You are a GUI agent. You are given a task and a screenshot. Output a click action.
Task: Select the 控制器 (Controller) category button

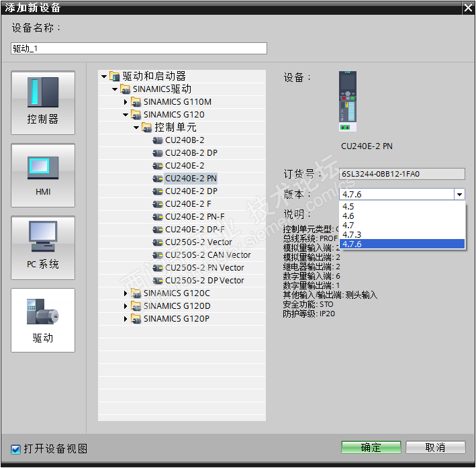point(43,103)
